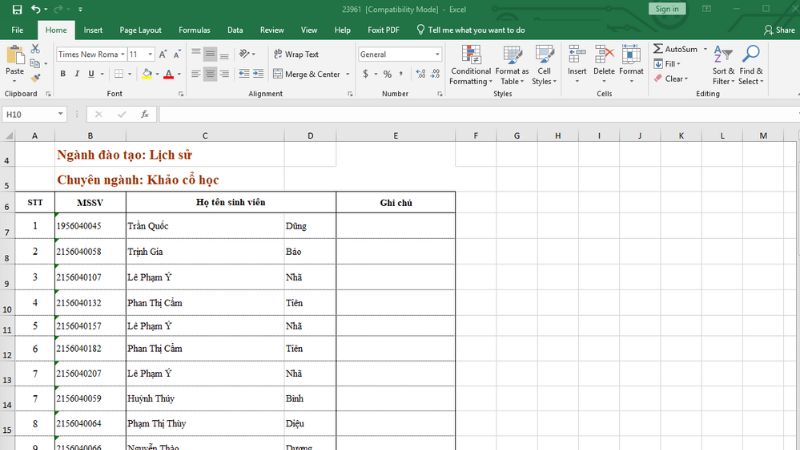Click the Save icon in title bar

pyautogui.click(x=16, y=9)
